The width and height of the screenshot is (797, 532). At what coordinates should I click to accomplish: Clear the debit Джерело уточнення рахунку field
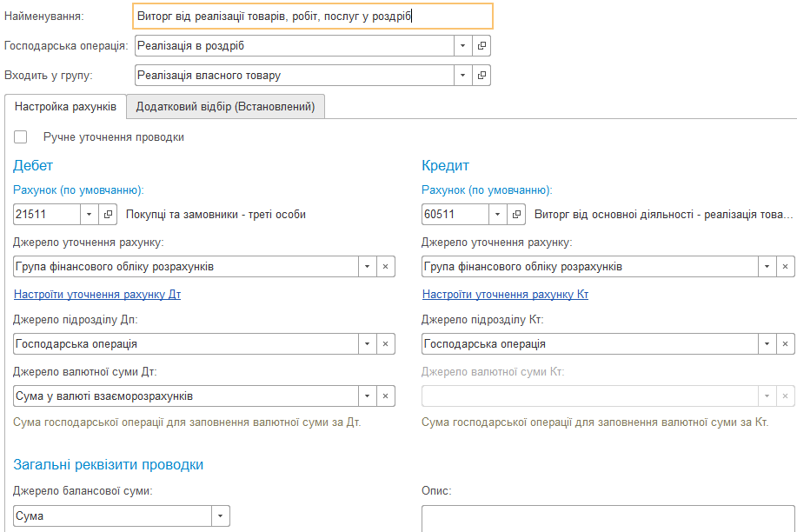(x=385, y=267)
